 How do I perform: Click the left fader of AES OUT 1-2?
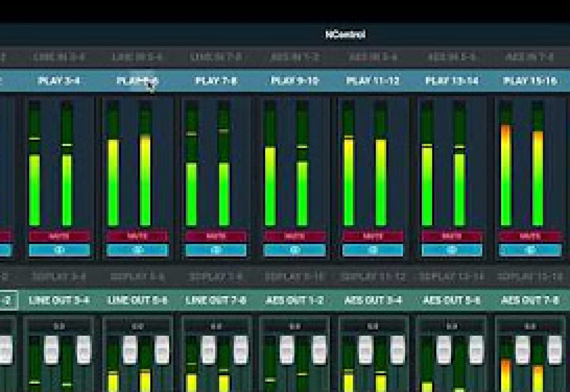click(x=287, y=350)
